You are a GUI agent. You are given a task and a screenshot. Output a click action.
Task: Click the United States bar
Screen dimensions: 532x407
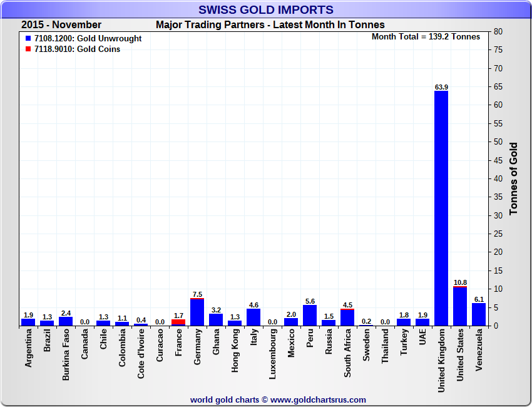pos(459,307)
